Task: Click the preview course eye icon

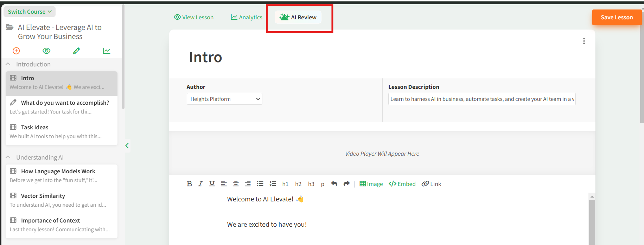Action: coord(46,51)
